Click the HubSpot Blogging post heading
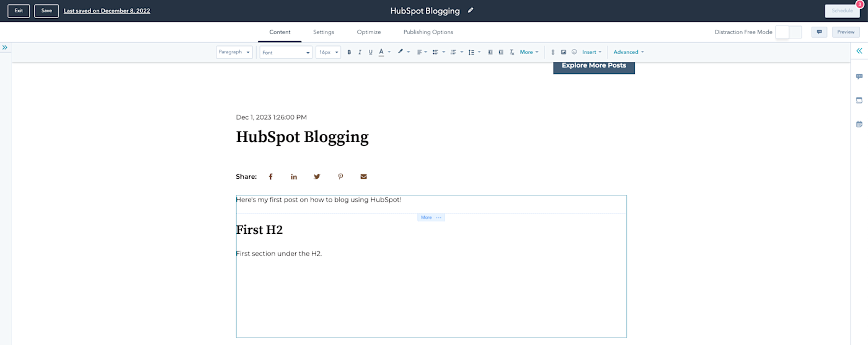868x345 pixels. point(302,137)
